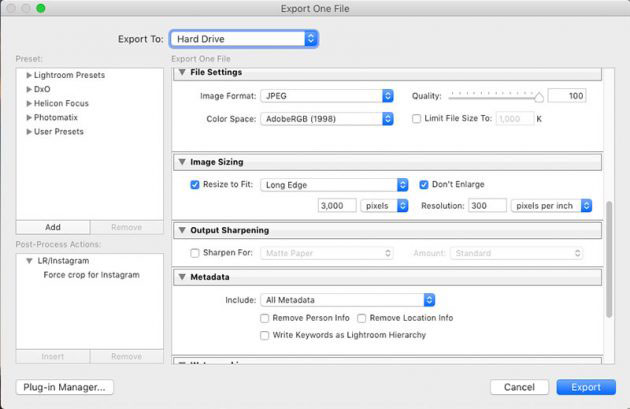Open the Matte Paper dropdown
This screenshot has height=409, width=630.
[x=327, y=253]
